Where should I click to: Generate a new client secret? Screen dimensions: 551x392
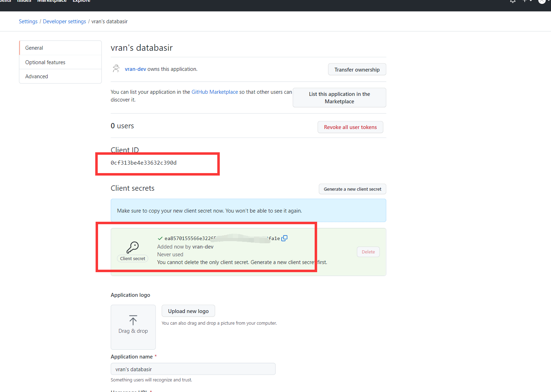pyautogui.click(x=352, y=189)
